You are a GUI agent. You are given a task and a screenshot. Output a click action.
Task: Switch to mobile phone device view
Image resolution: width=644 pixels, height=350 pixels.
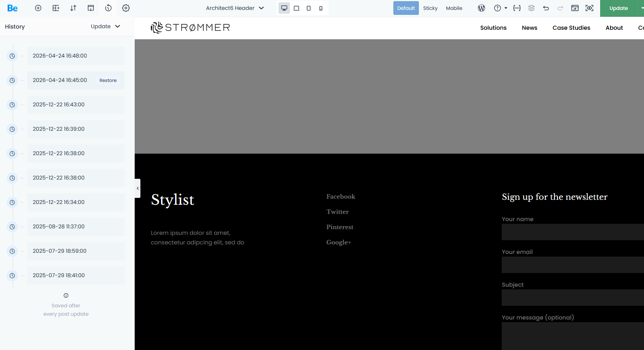pyautogui.click(x=321, y=8)
